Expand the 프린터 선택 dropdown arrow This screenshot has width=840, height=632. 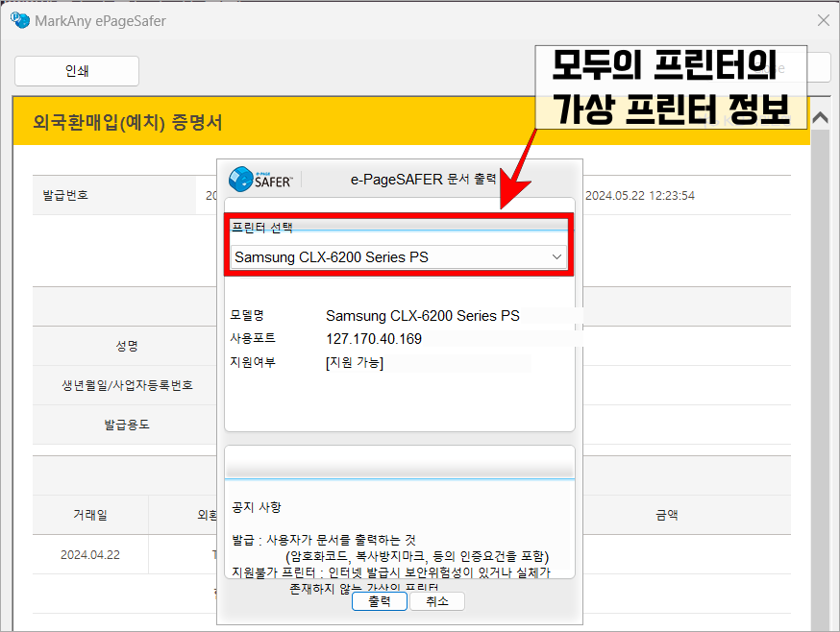[x=556, y=256]
